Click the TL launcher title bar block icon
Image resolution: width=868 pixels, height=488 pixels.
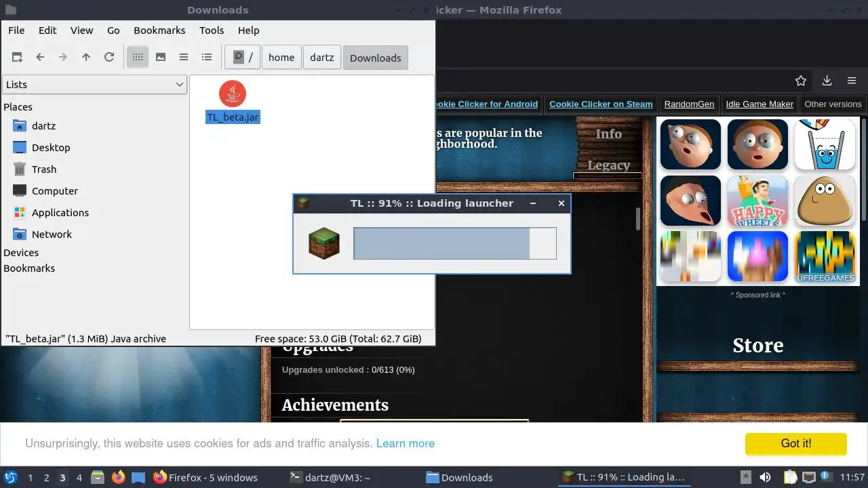304,203
